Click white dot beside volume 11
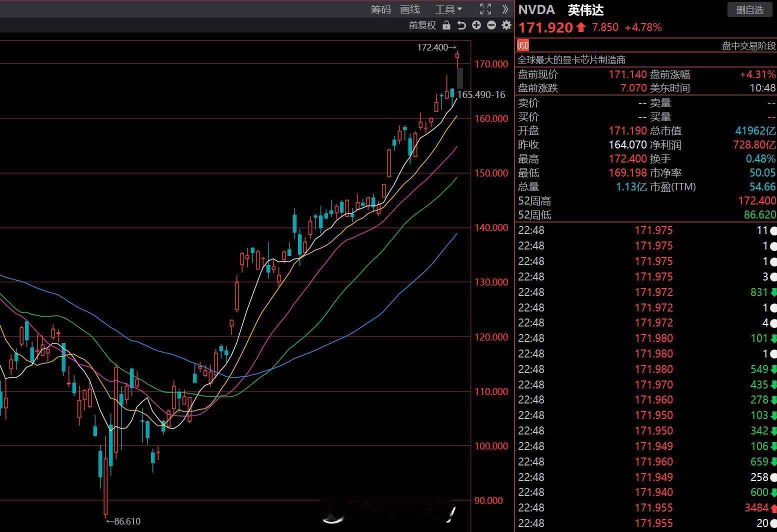 [x=773, y=230]
